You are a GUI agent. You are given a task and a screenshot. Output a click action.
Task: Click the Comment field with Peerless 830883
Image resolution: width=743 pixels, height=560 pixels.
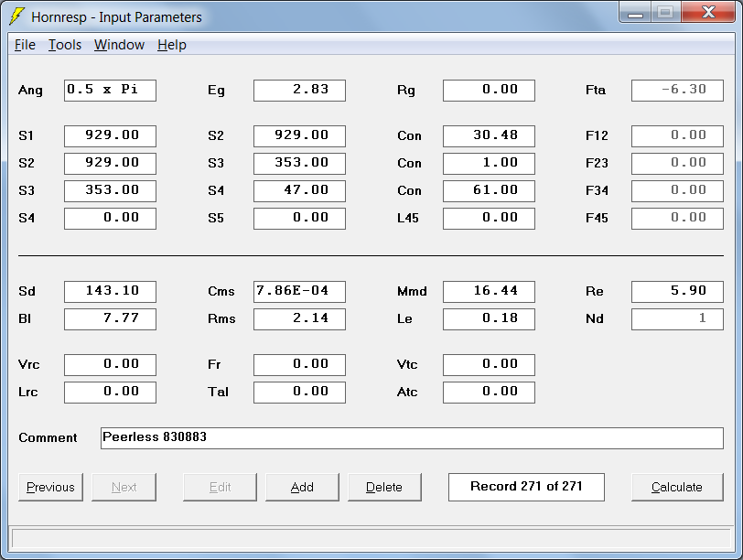click(412, 438)
